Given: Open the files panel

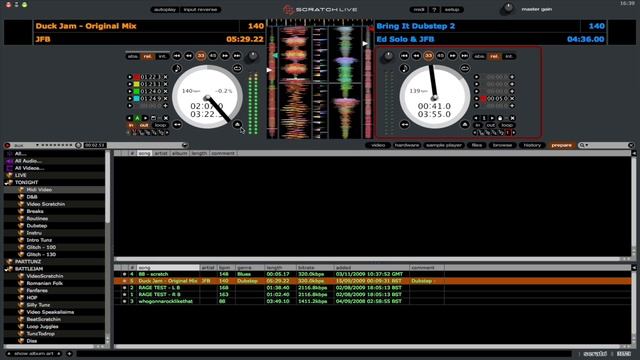Looking at the screenshot, I should tap(477, 145).
